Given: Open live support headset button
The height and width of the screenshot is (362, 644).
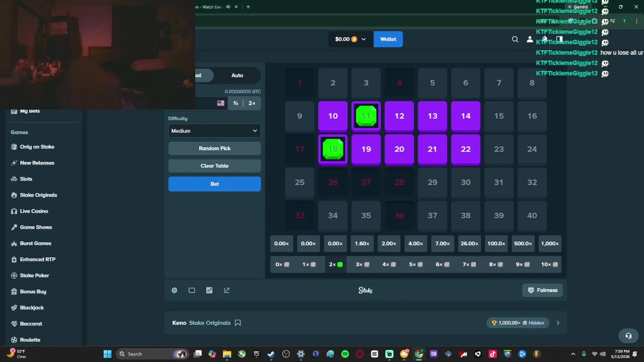Looking at the screenshot, I should point(628,335).
